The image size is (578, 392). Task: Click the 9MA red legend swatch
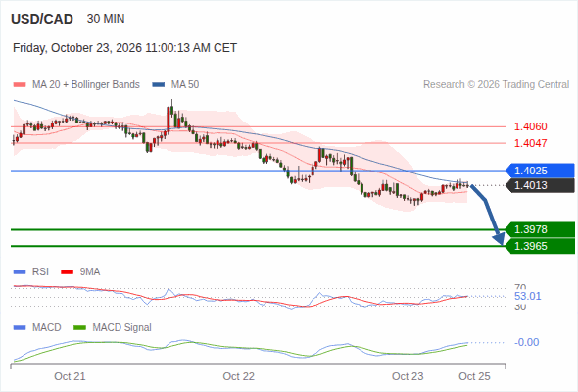(x=67, y=272)
